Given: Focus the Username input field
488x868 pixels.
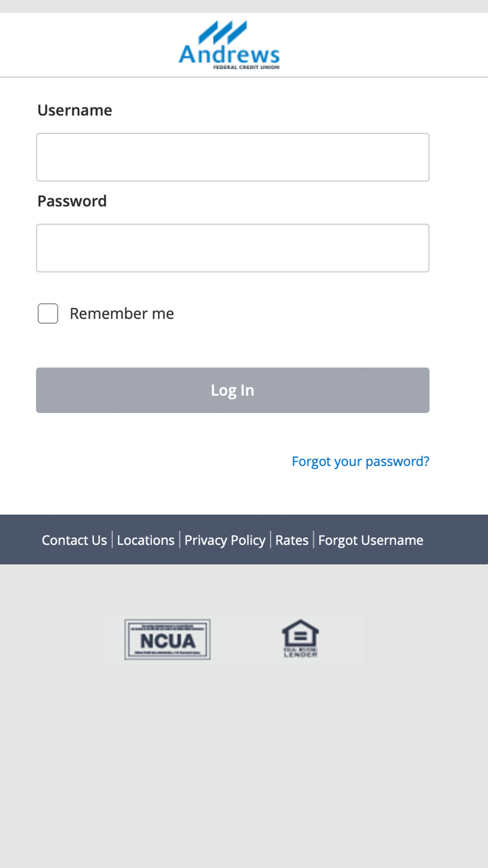Looking at the screenshot, I should point(233,157).
